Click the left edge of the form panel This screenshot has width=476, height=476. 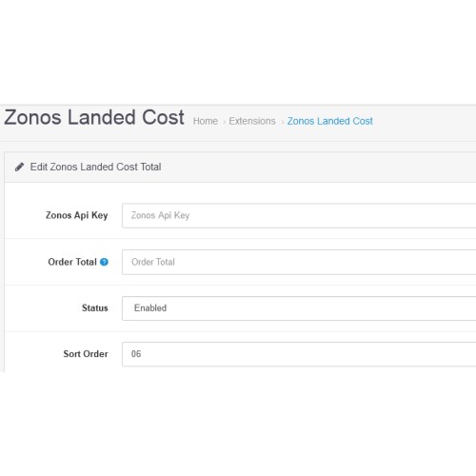(5, 276)
